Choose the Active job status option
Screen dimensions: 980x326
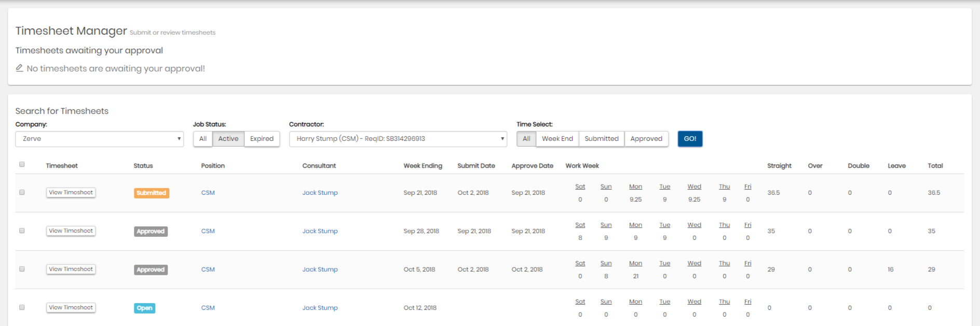228,139
